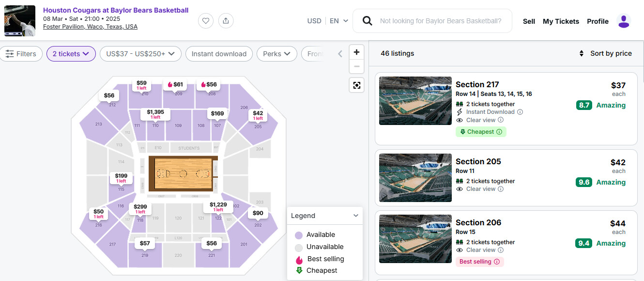Click section 213 on the seat map
The width and height of the screenshot is (644, 281).
coord(99,124)
